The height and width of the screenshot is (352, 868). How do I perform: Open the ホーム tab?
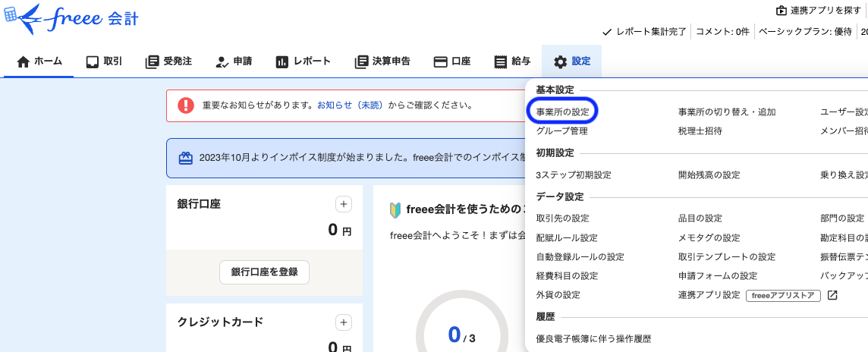click(39, 61)
